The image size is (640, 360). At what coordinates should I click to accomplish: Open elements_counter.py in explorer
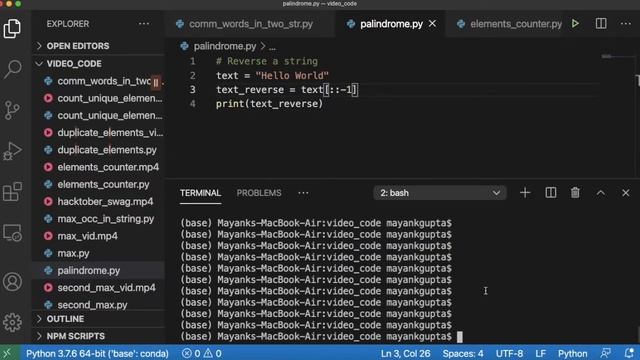tap(98, 184)
